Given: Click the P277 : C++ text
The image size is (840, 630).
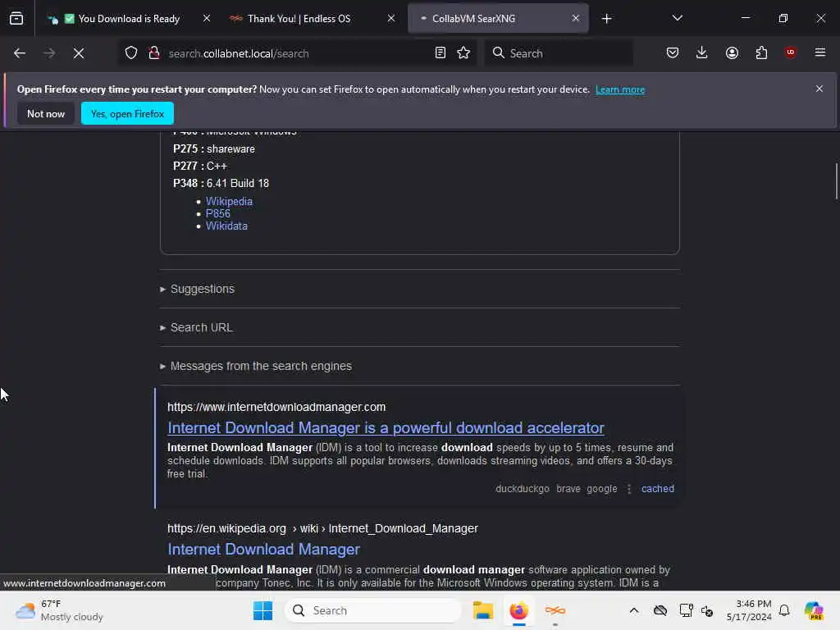Looking at the screenshot, I should coord(200,166).
